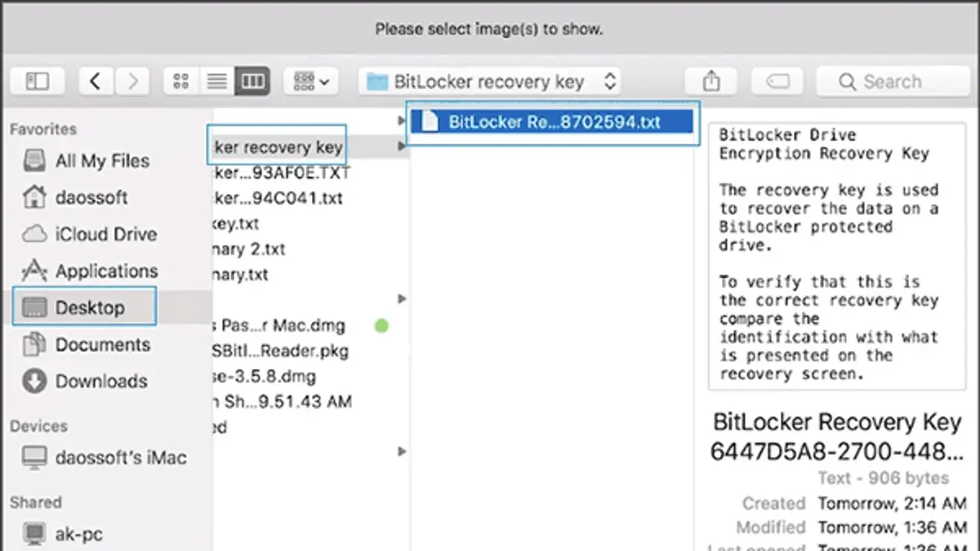The image size is (980, 551).
Task: Select the file ending 94C041.txt
Action: [x=278, y=198]
